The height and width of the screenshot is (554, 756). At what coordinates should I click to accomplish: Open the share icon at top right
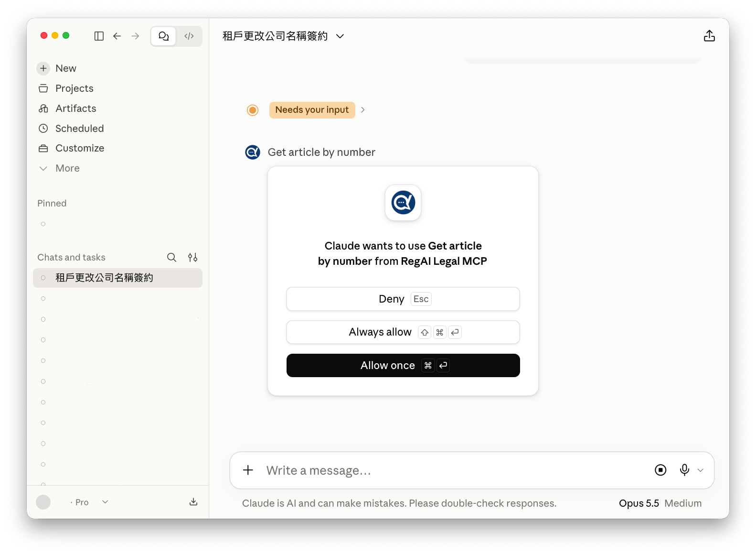709,36
